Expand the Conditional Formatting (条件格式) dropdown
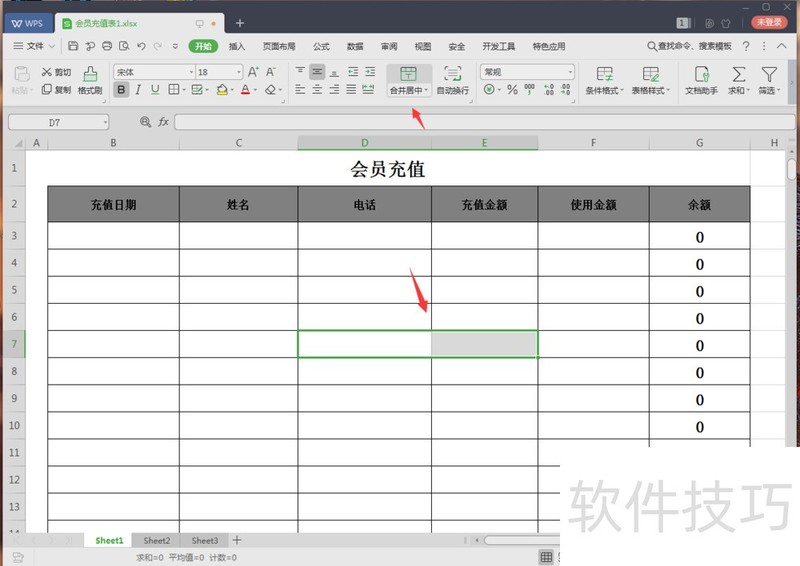 622,90
